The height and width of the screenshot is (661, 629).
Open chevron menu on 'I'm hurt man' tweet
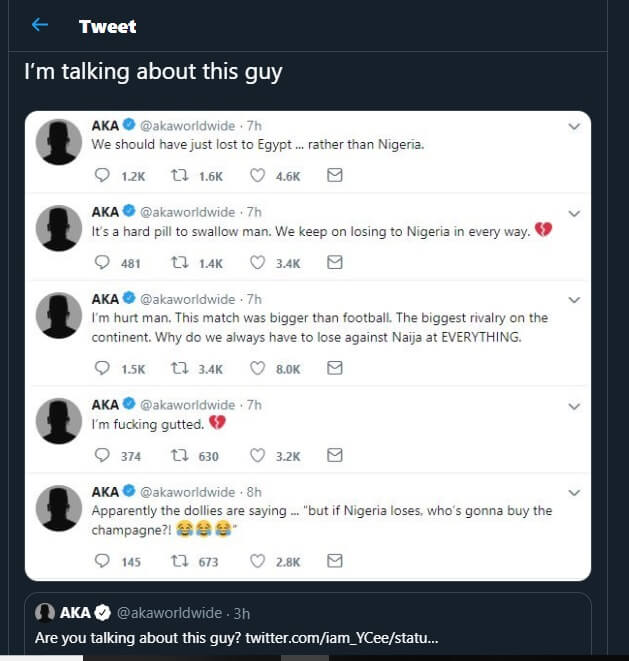point(574,299)
